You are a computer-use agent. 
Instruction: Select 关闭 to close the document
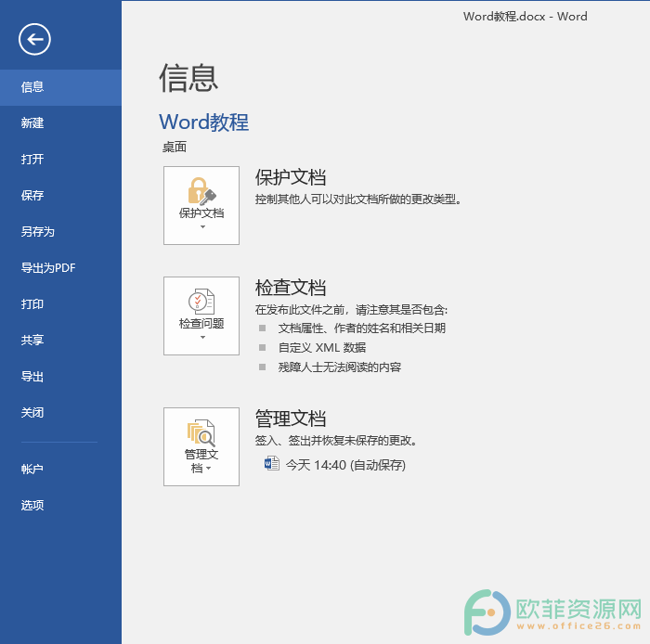click(x=61, y=413)
